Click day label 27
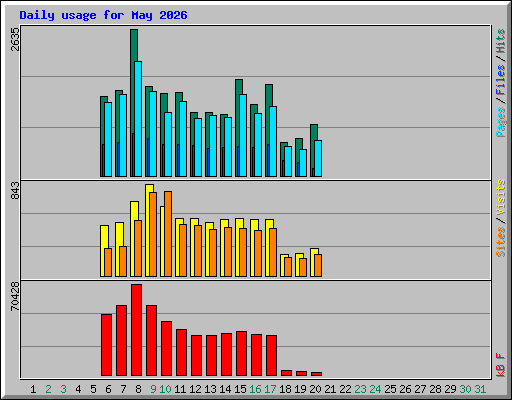512x400 pixels. click(420, 389)
